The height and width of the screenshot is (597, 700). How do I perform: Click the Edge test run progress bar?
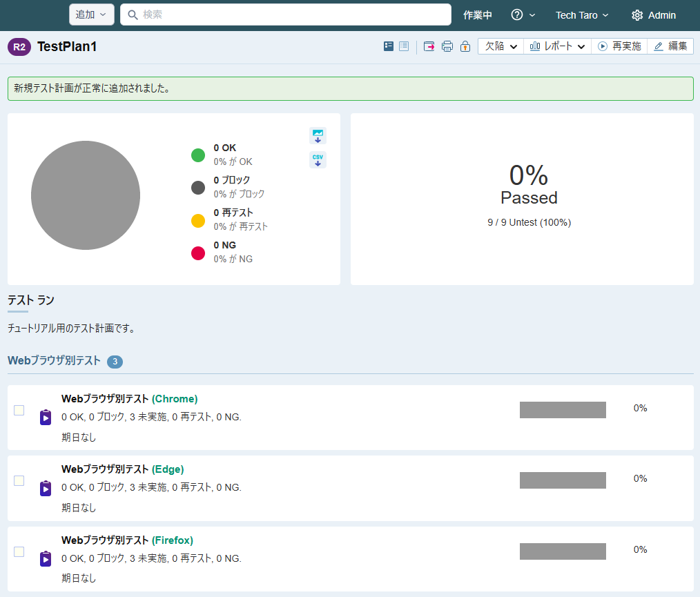tap(563, 480)
